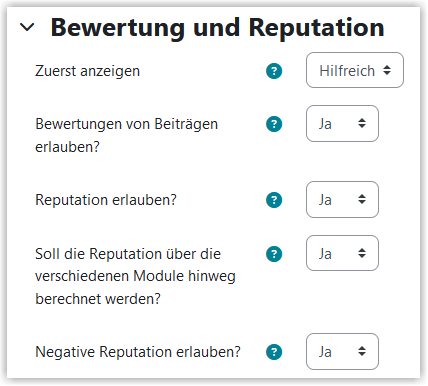Show help for reputation across modules setting
The height and width of the screenshot is (386, 428).
(274, 254)
